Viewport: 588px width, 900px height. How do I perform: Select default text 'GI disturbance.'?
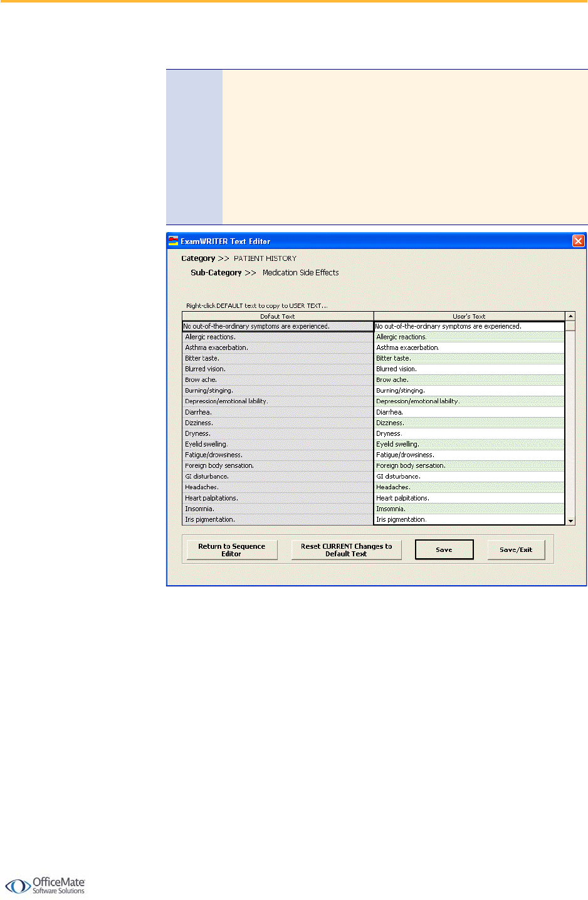coord(278,476)
